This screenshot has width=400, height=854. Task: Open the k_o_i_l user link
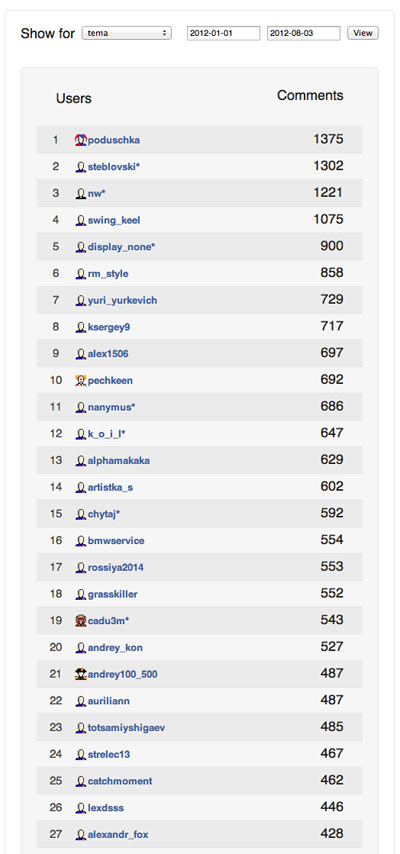[x=105, y=434]
